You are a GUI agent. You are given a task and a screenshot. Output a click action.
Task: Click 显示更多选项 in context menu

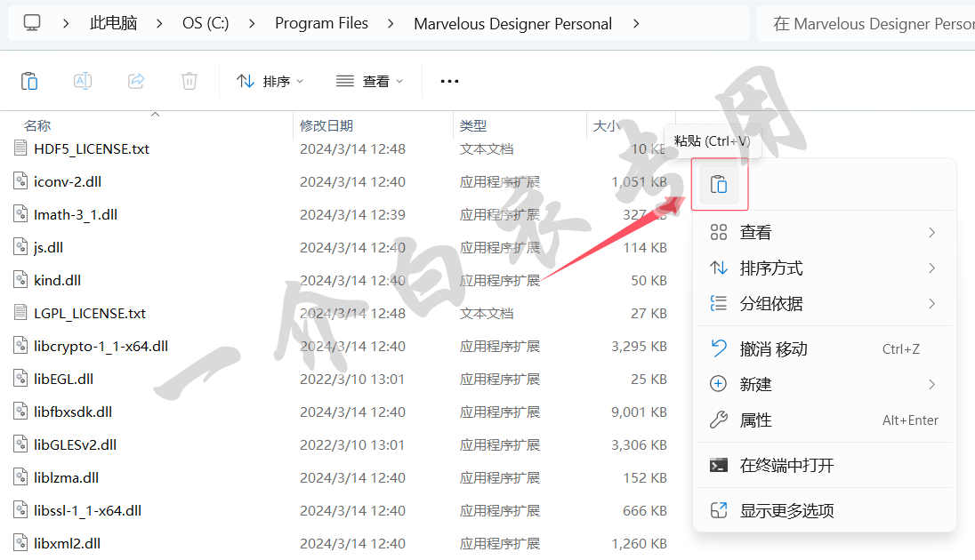(786, 511)
